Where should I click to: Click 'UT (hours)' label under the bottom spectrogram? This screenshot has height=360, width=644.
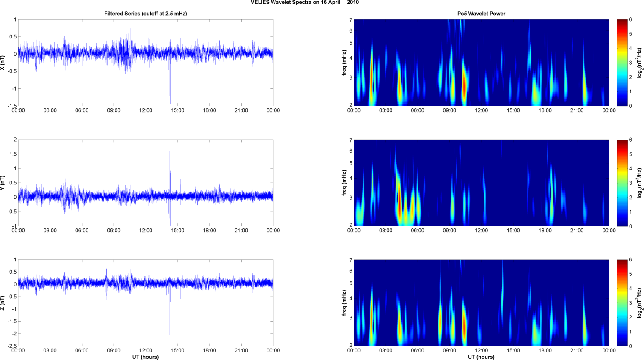(481, 357)
